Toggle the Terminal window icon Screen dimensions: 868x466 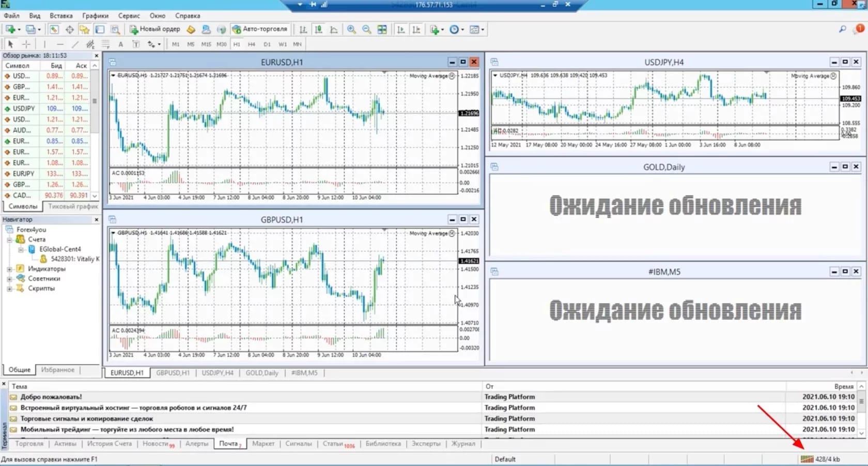100,29
